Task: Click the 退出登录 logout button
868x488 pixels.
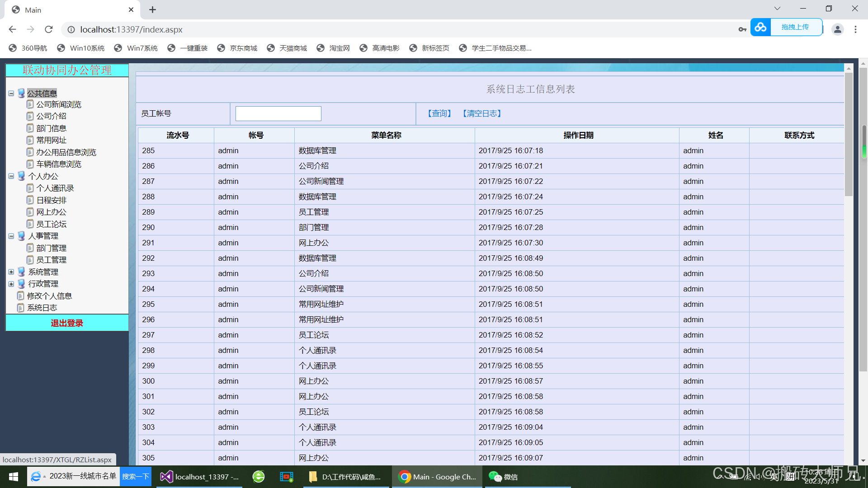Action: (67, 323)
